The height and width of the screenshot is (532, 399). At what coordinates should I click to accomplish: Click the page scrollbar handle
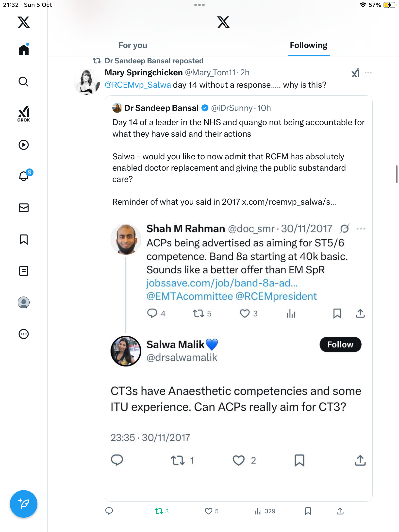tap(397, 174)
